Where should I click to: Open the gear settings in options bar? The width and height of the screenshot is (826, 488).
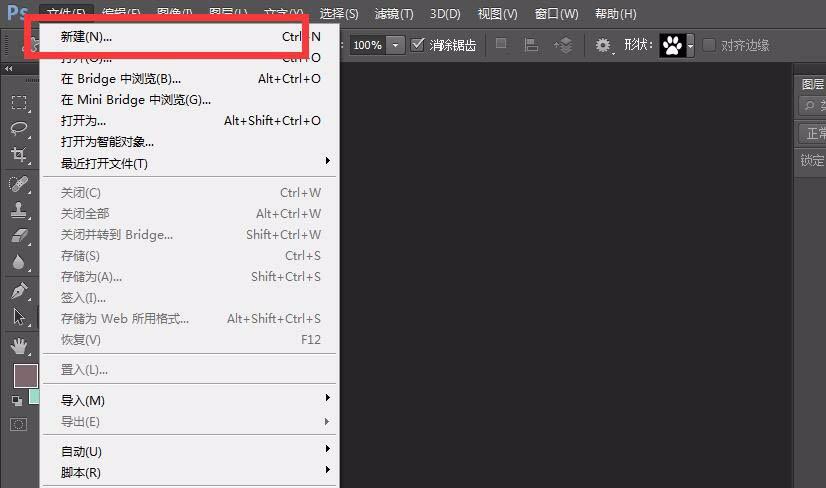(603, 45)
